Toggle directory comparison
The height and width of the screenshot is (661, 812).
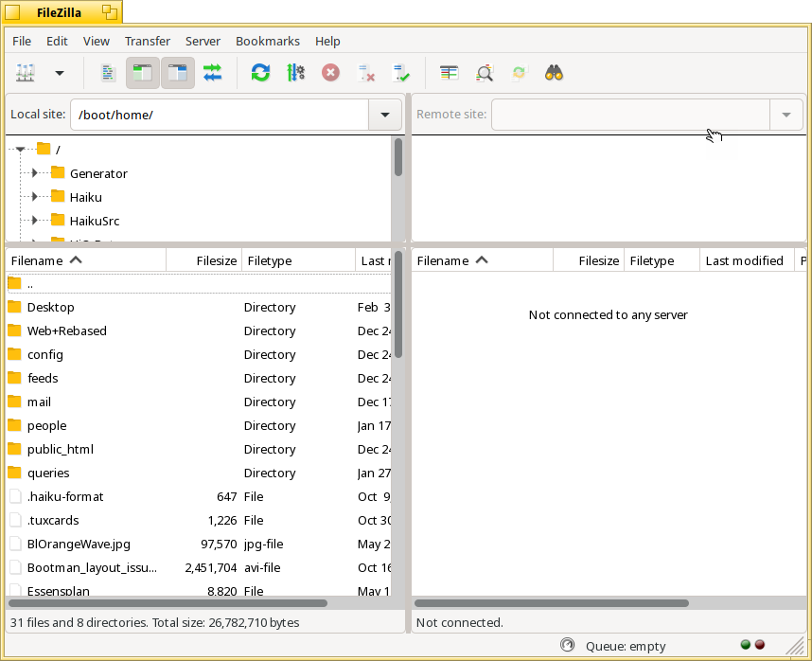485,73
